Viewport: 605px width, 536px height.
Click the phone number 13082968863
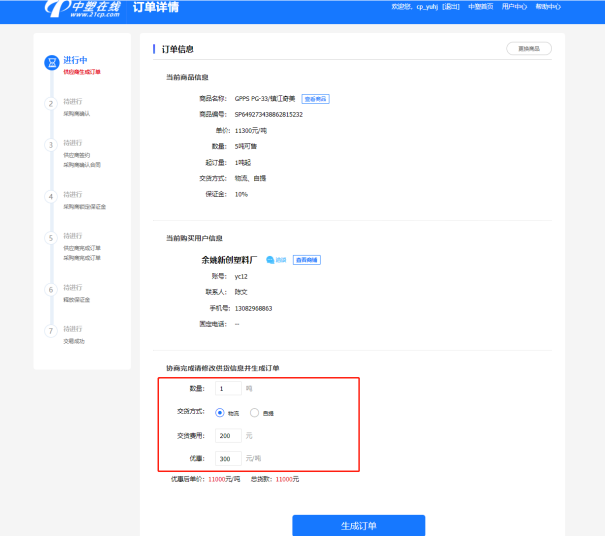point(253,308)
